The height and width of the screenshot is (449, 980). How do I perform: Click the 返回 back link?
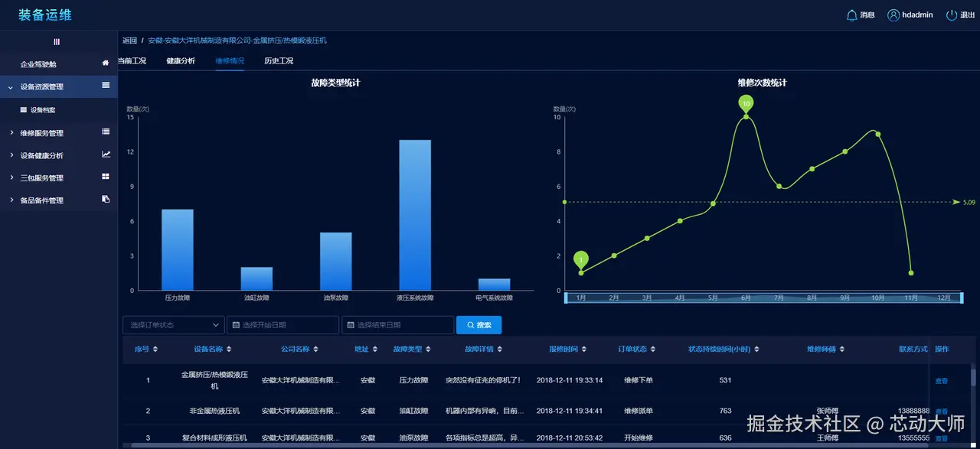coord(130,41)
